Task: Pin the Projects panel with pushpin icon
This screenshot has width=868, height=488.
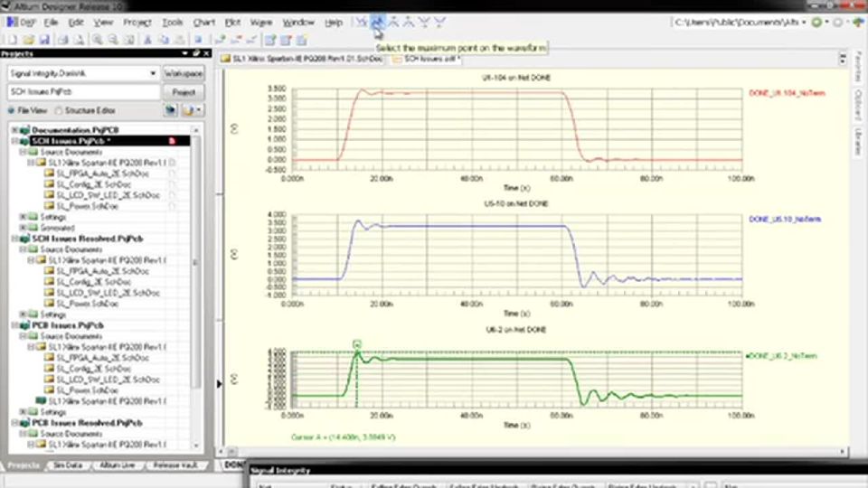Action: pos(196,53)
